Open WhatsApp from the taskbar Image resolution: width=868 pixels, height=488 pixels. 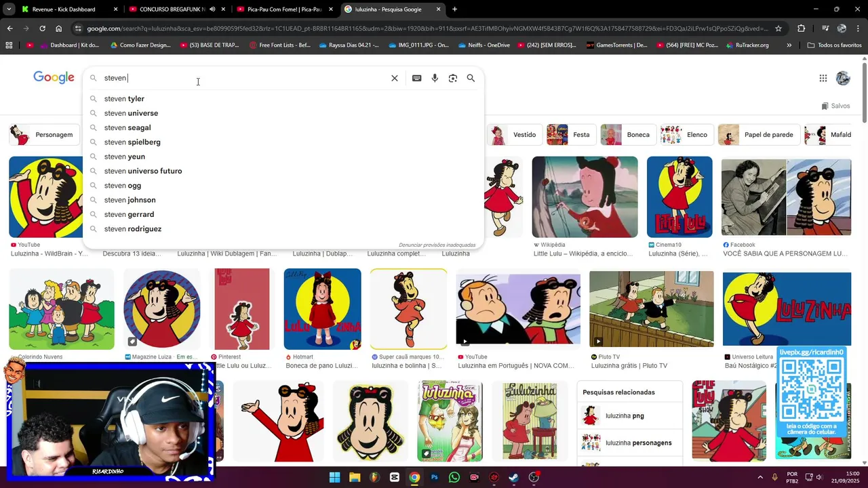(454, 477)
